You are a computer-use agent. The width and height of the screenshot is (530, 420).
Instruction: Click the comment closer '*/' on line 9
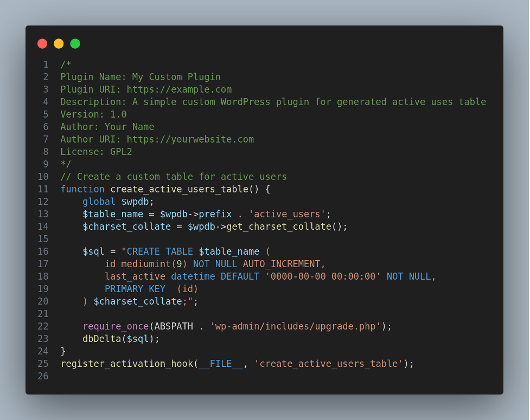click(x=66, y=164)
